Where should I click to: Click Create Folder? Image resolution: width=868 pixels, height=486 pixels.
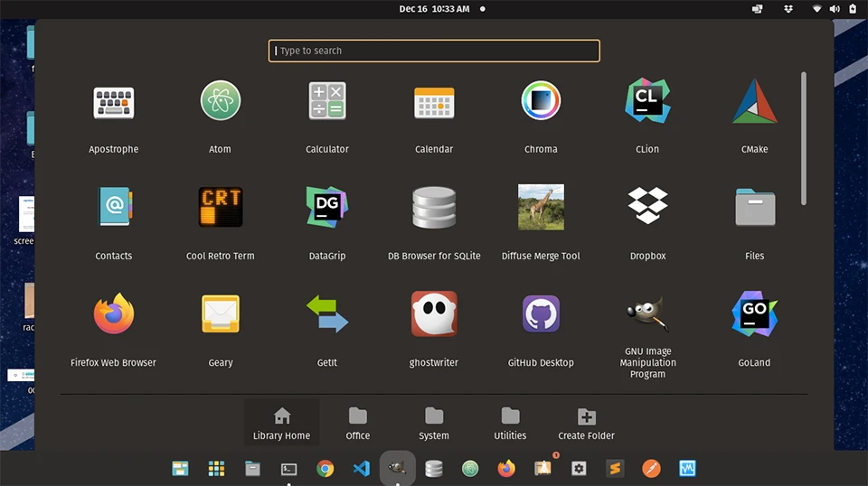pos(586,423)
